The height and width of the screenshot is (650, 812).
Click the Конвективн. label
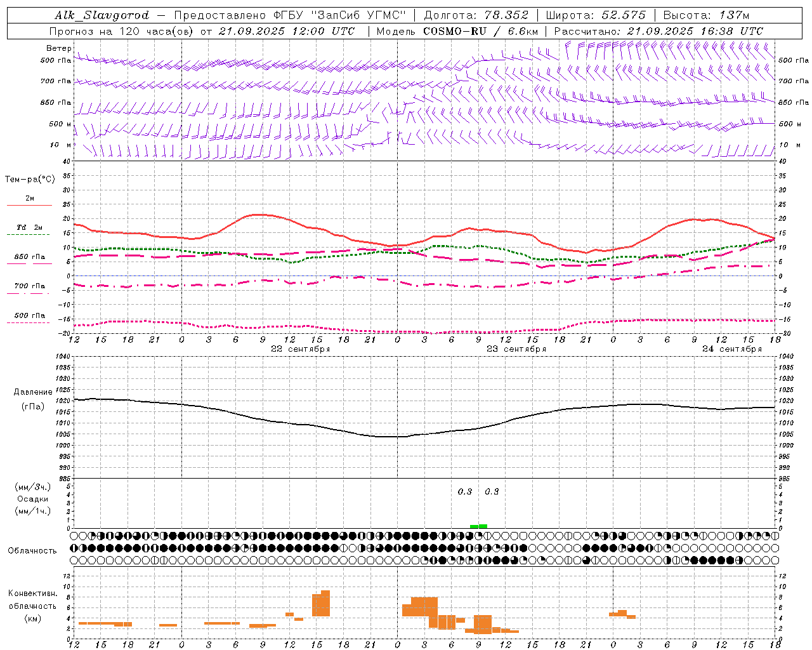click(x=33, y=594)
